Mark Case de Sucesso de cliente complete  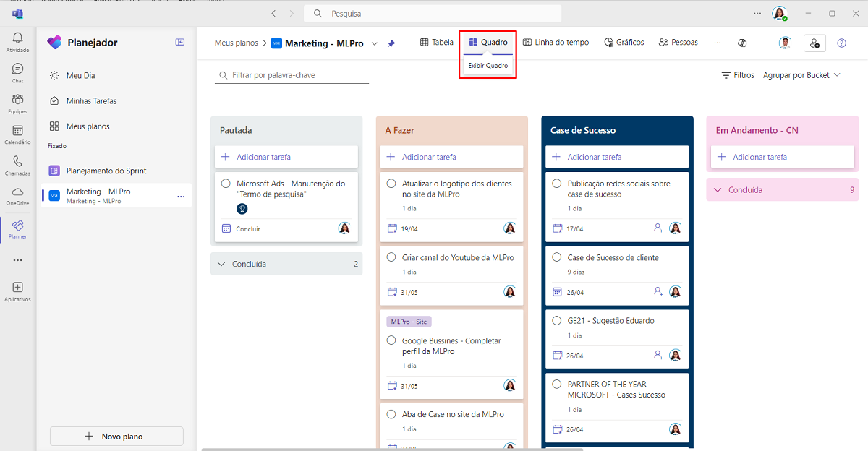557,257
